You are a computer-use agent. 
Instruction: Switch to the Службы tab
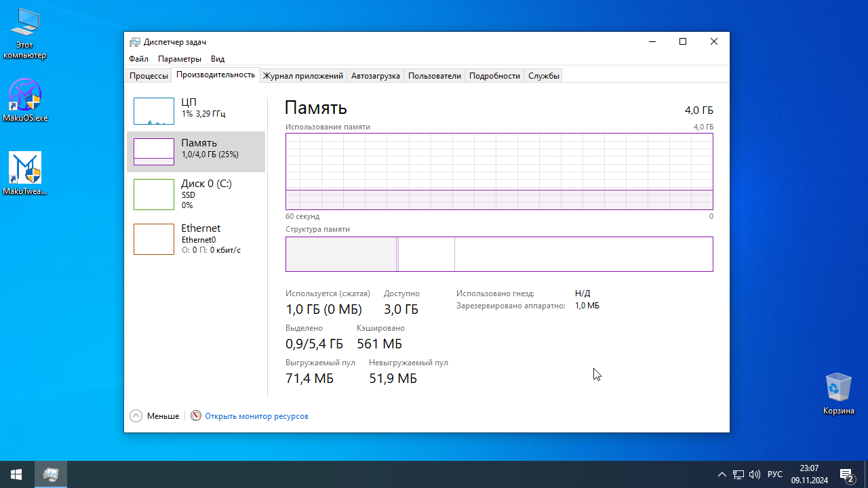(x=544, y=76)
